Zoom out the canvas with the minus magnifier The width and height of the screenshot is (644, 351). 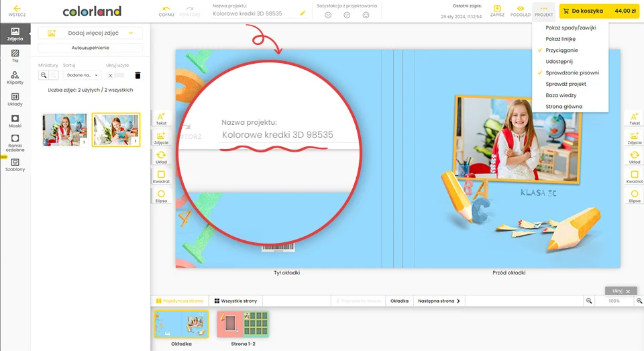pyautogui.click(x=589, y=301)
